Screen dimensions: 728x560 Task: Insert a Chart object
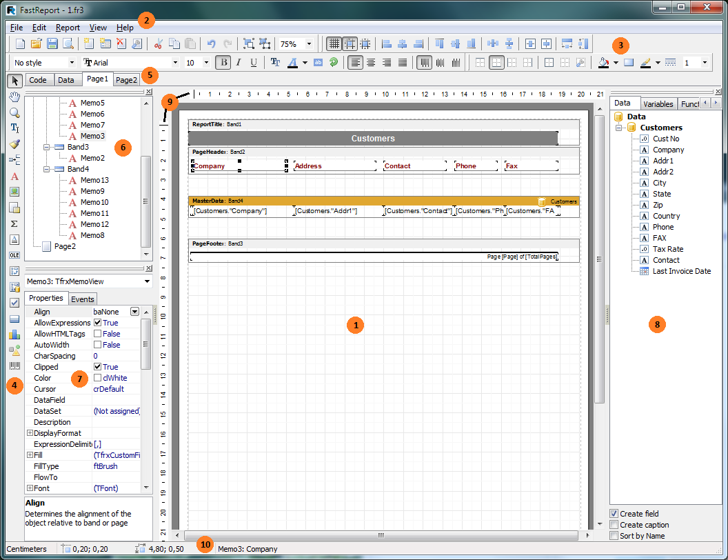tap(14, 334)
